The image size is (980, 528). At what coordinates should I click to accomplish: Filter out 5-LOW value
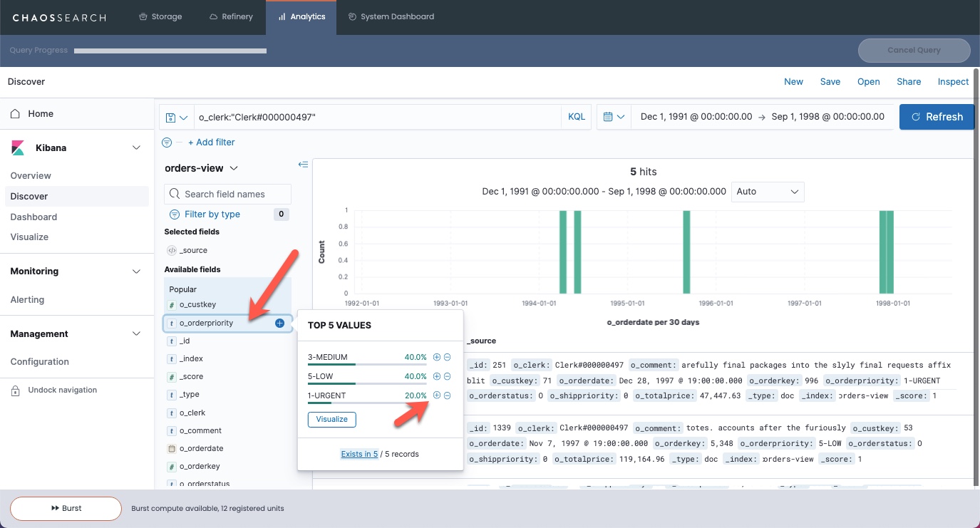click(448, 376)
